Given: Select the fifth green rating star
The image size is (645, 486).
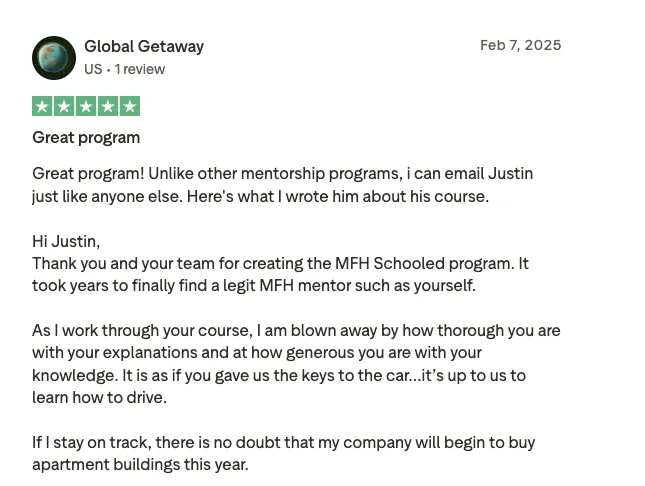Looking at the screenshot, I should [x=130, y=106].
